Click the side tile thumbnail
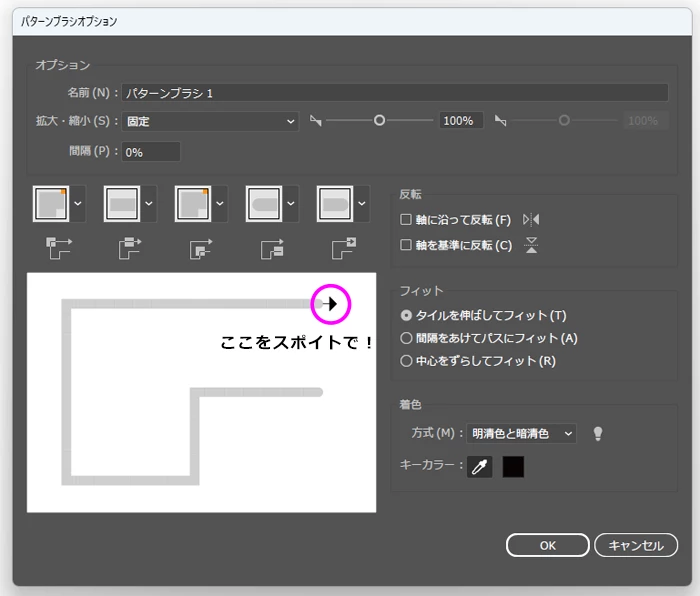This screenshot has height=596, width=700. pos(122,204)
